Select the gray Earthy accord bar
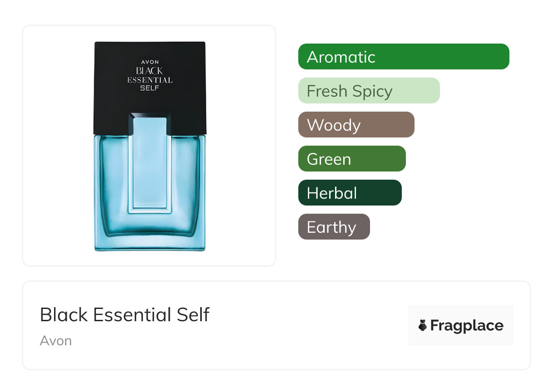Viewport: 553px width, 392px height. [334, 227]
